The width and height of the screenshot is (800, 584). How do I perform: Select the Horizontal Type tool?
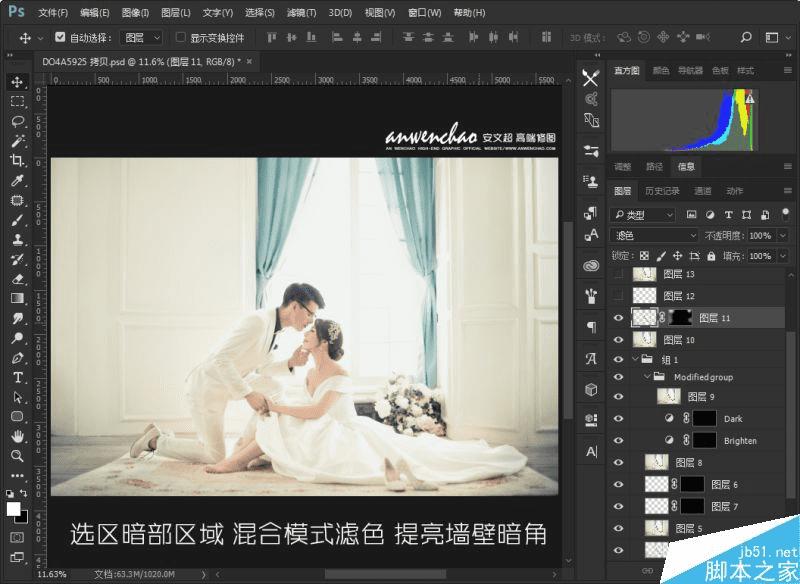tap(17, 377)
